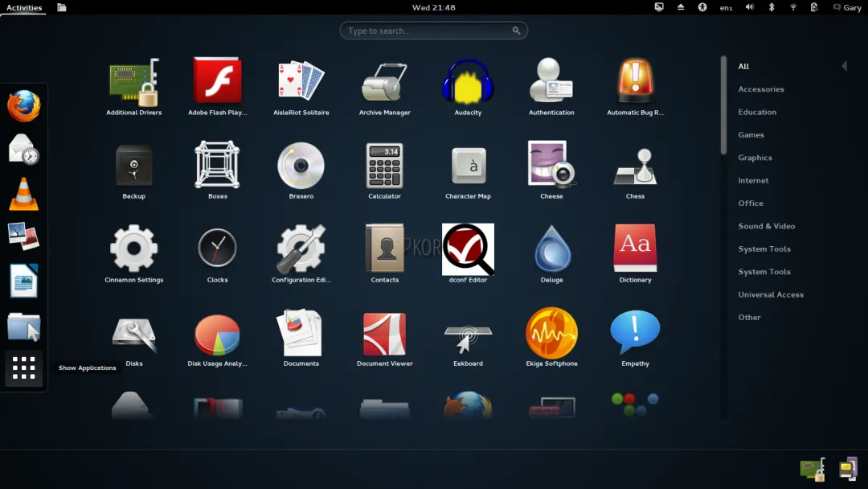This screenshot has height=489, width=868.
Task: Open document writer icon in dock
Action: (24, 281)
